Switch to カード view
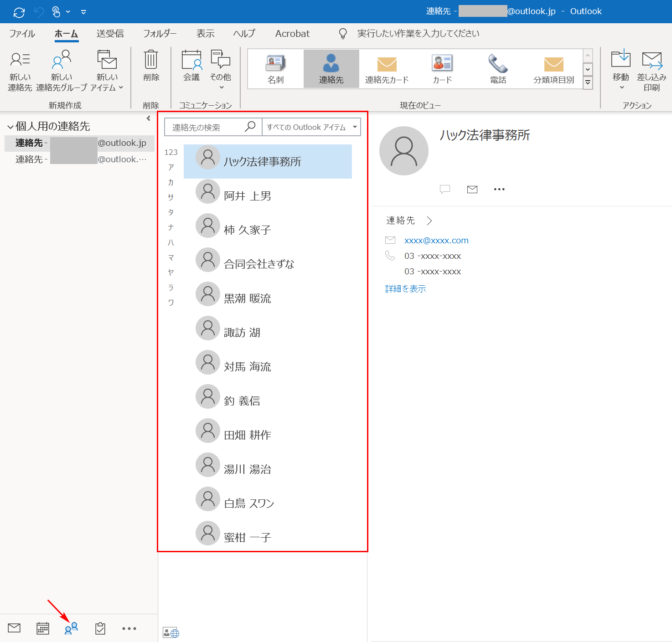This screenshot has width=672, height=642. [x=442, y=68]
